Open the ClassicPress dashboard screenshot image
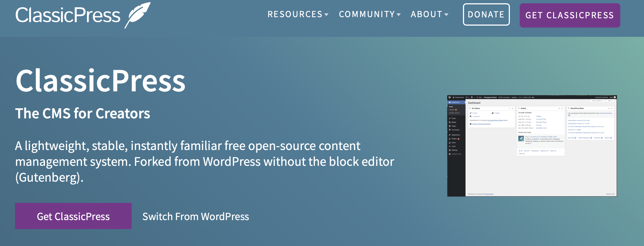 [532, 146]
